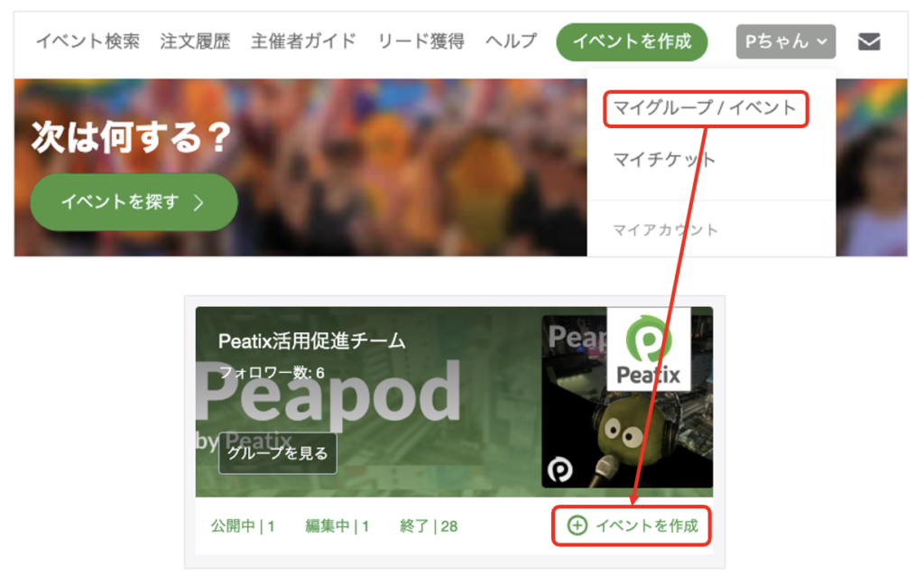Screen dimensions: 924x585
Task: Click the chevron next to Pちゃん
Action: [822, 42]
